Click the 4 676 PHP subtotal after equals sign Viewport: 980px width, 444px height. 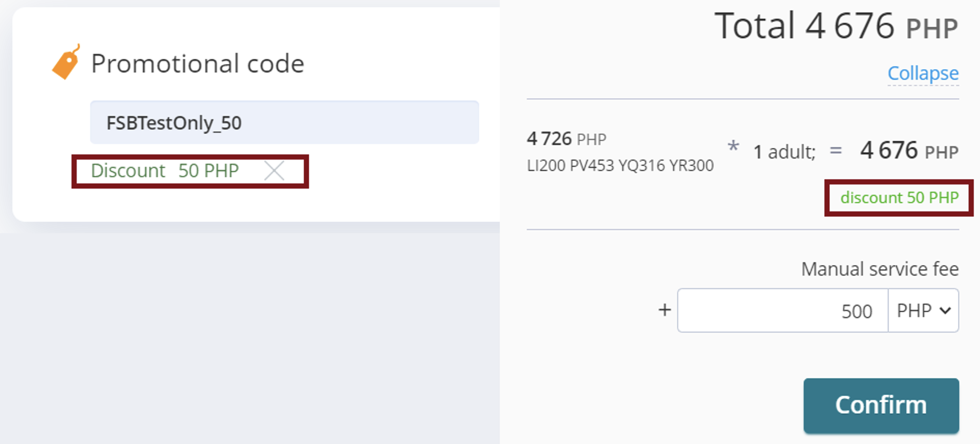(x=909, y=151)
